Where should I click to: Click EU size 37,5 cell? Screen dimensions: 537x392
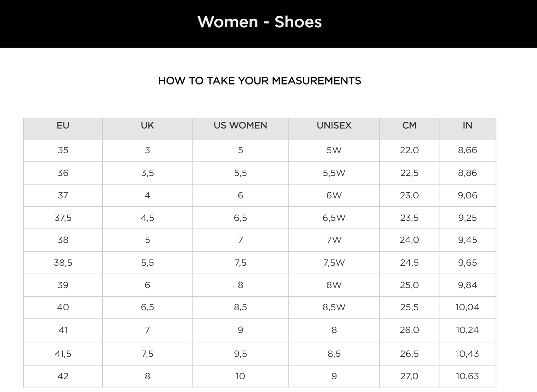[63, 218]
